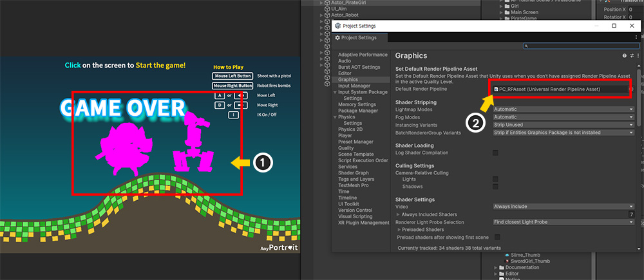Screen dimensions: 644x280
Task: Open Quality settings category
Action: click(346, 148)
